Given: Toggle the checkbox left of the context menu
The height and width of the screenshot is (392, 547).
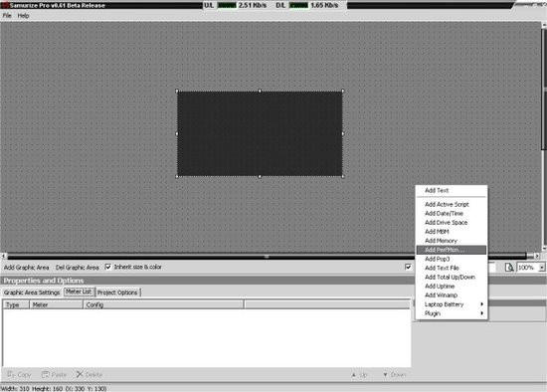Looking at the screenshot, I should tap(408, 267).
